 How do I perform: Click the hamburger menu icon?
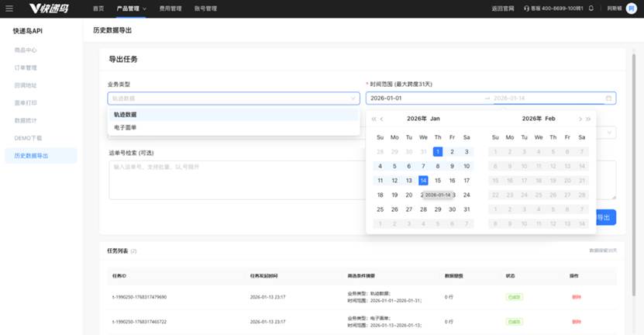[x=9, y=9]
